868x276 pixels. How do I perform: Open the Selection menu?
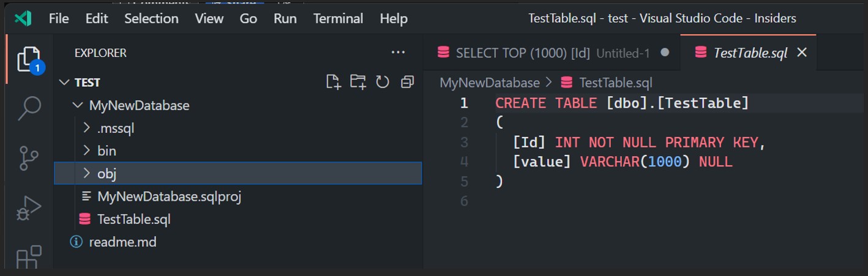pos(151,18)
